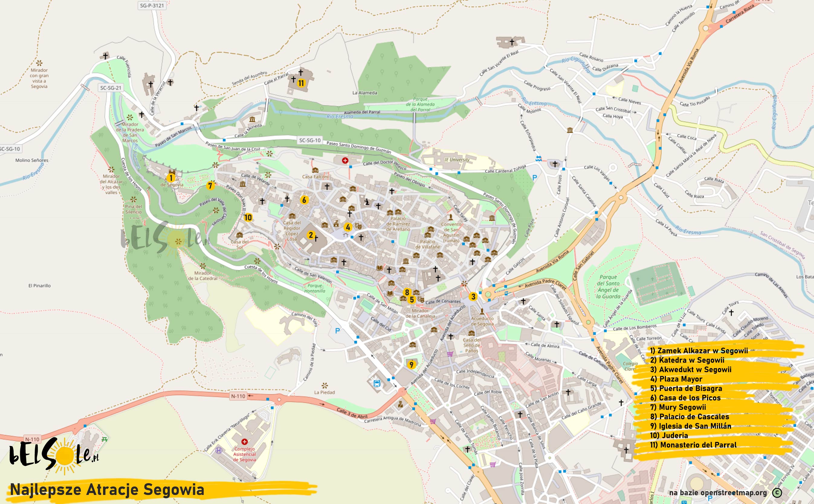This screenshot has height=504, width=814.
Task: Click yellow marker 2 at the Cathedral
Action: pos(311,235)
